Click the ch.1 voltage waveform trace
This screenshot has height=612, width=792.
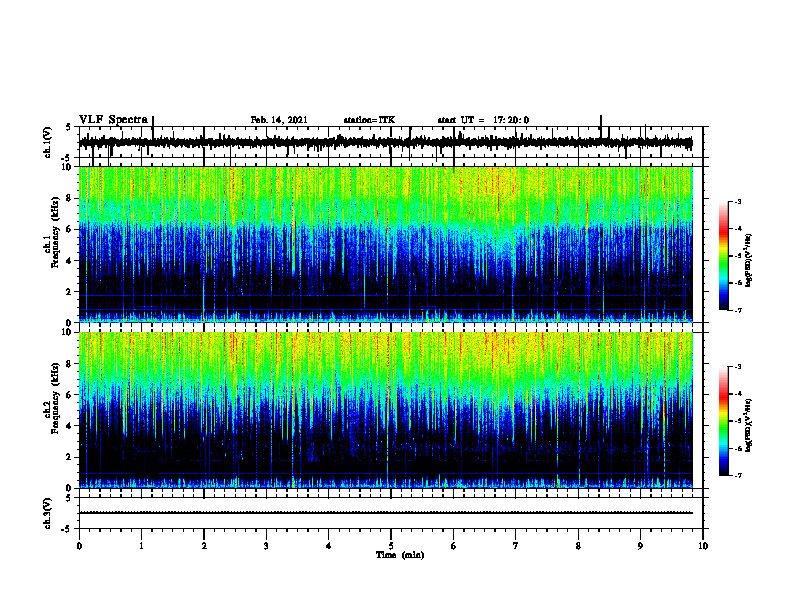click(386, 142)
